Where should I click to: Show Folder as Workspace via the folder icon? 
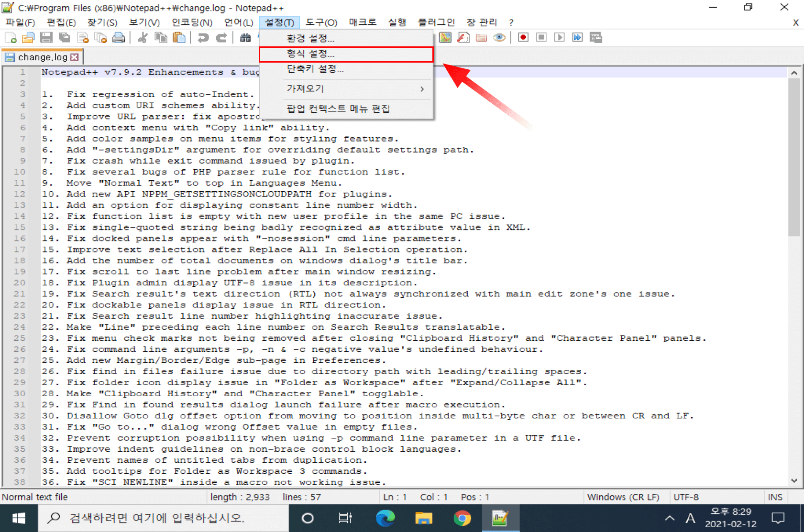pos(481,38)
